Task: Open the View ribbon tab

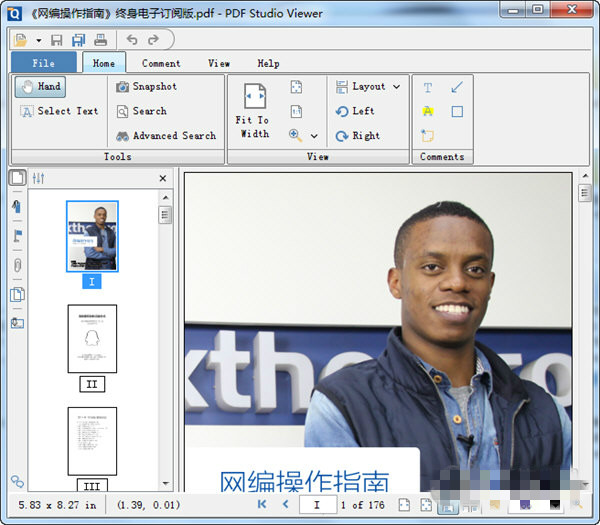Action: [x=219, y=63]
